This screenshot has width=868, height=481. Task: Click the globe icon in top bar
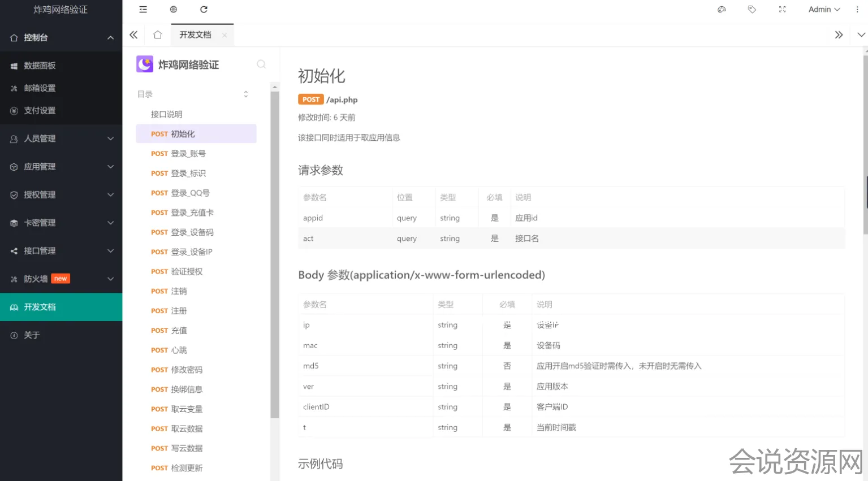coord(174,10)
